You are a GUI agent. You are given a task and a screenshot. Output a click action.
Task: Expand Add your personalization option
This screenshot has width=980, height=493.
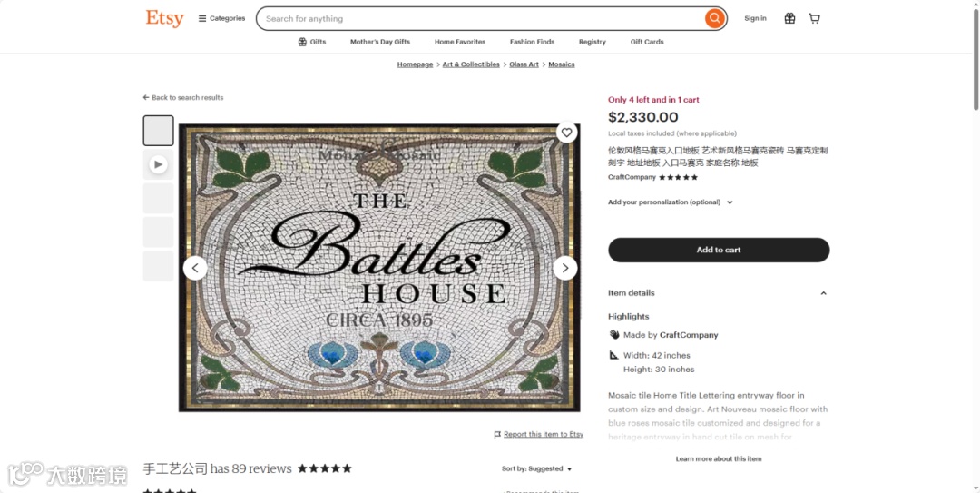[x=670, y=202]
